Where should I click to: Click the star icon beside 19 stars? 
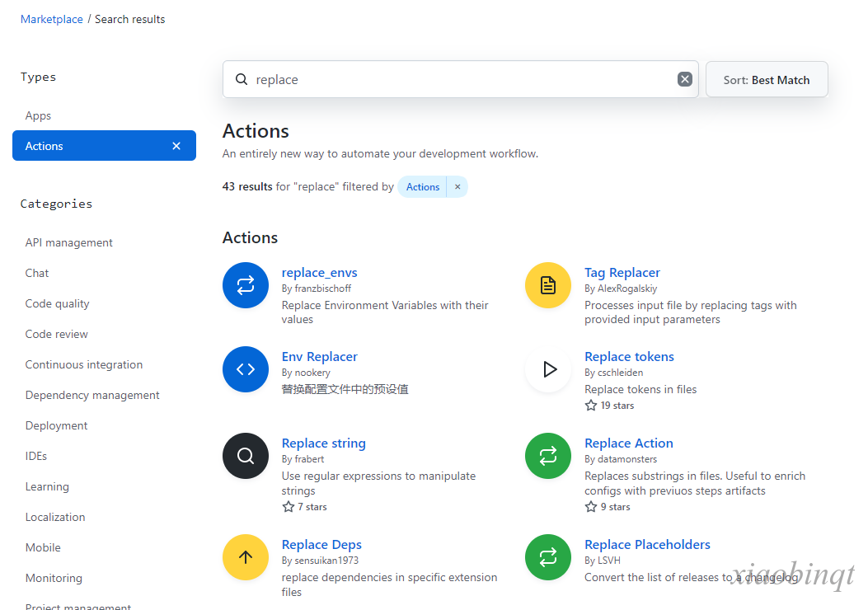coord(591,406)
